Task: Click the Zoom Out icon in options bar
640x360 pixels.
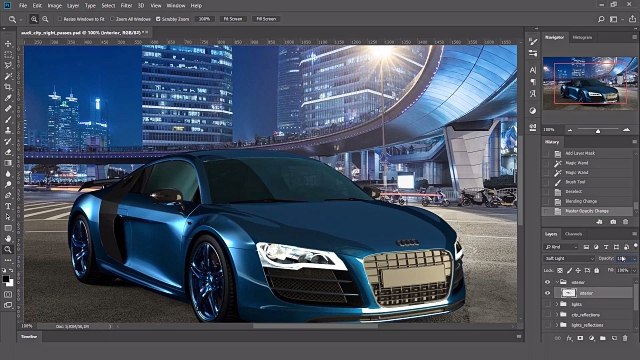Action: tap(45, 19)
